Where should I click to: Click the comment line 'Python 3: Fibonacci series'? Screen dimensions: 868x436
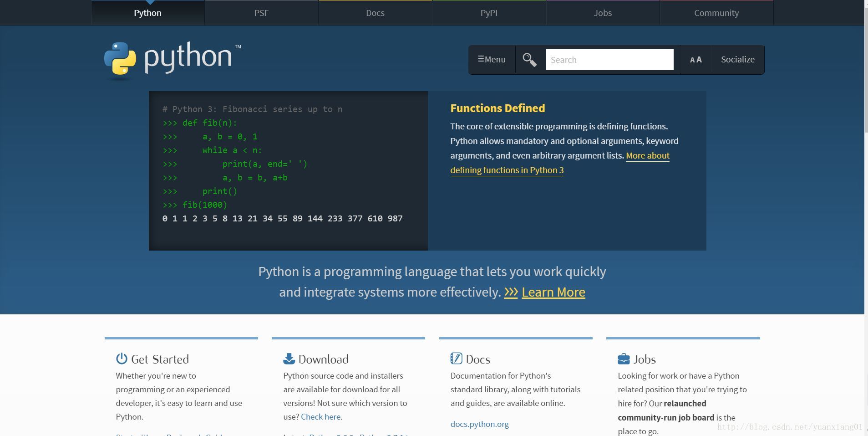(x=252, y=109)
